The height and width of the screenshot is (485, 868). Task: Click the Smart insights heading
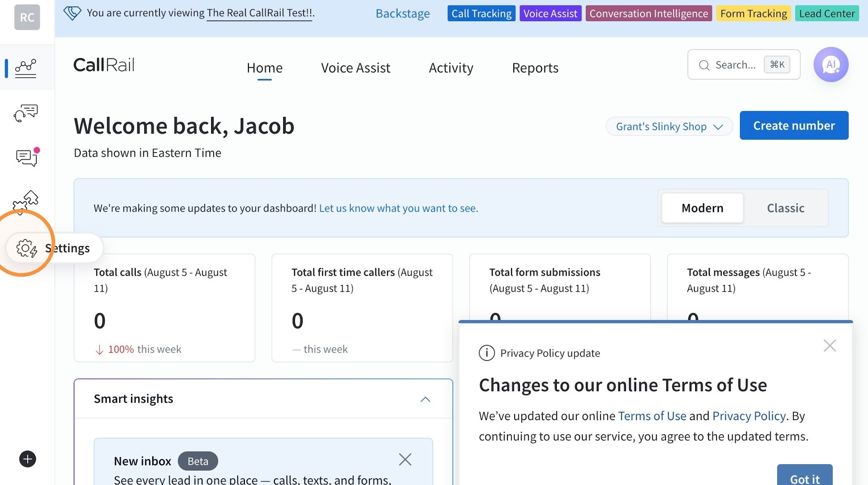tap(134, 399)
